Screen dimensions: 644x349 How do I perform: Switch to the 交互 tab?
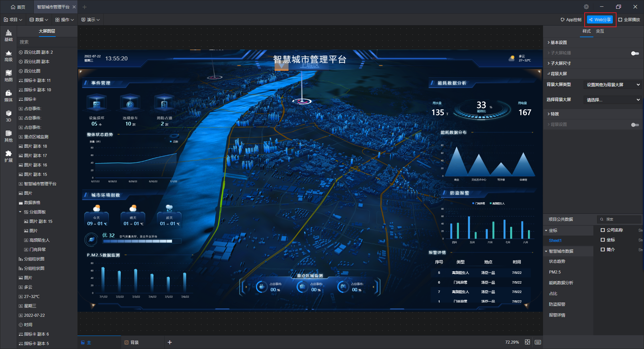600,31
